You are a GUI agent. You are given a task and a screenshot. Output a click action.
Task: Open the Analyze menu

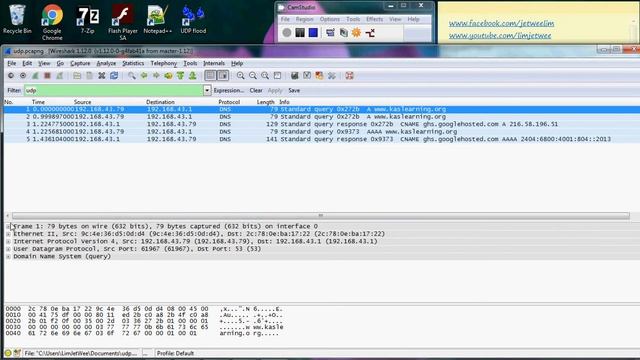(106, 64)
